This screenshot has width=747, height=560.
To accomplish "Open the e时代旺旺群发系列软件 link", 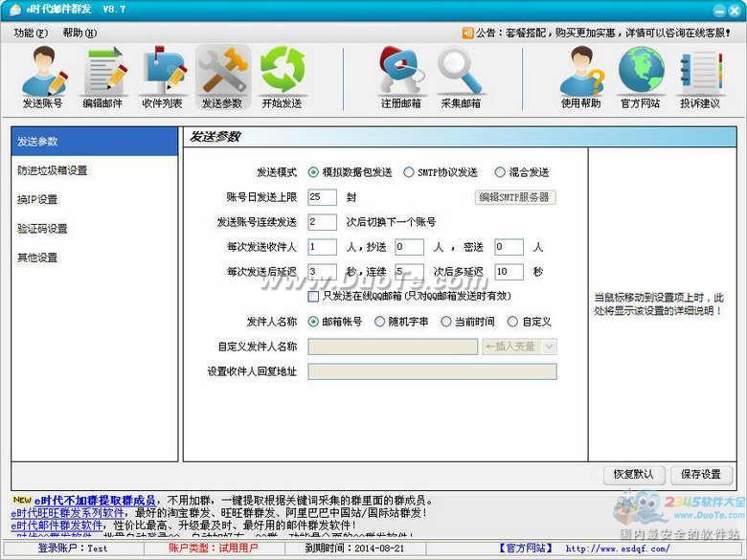I will tap(68, 513).
